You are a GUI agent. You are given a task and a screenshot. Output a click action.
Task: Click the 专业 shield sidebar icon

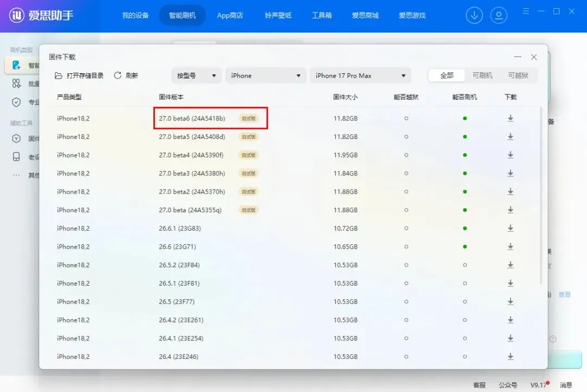[16, 102]
